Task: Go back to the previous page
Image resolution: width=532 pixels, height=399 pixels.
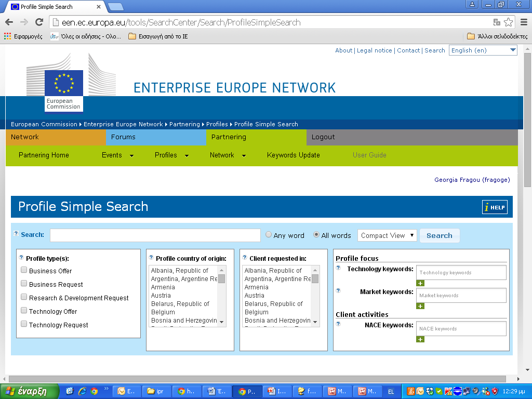Action: pos(9,22)
